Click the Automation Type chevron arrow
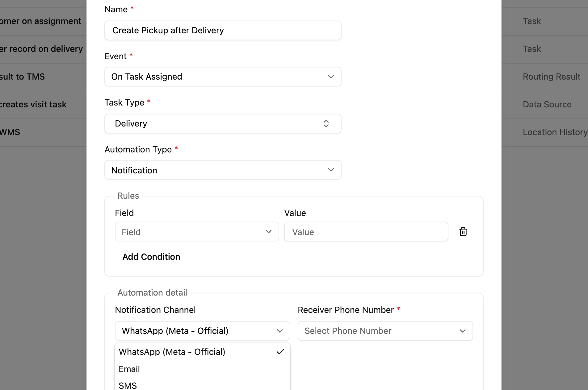 point(331,170)
